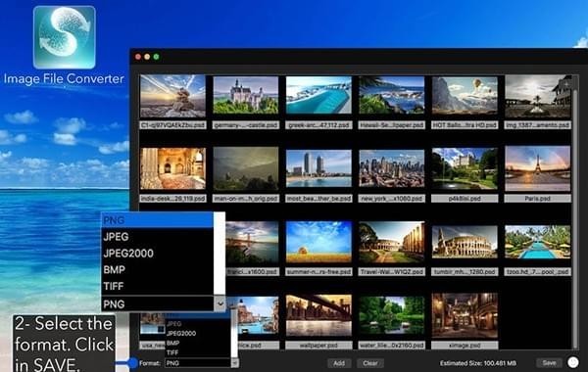The image size is (588, 372).
Task: Click the yellow minimize window button
Action: pyautogui.click(x=147, y=57)
